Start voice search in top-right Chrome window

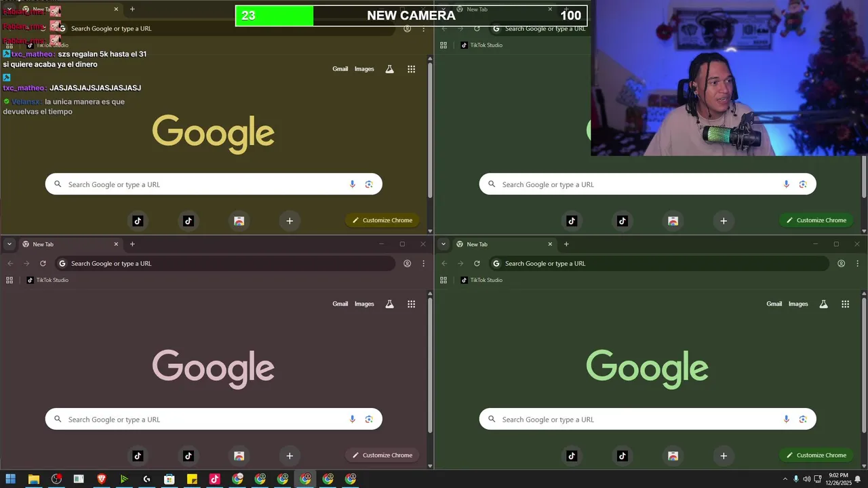point(786,184)
